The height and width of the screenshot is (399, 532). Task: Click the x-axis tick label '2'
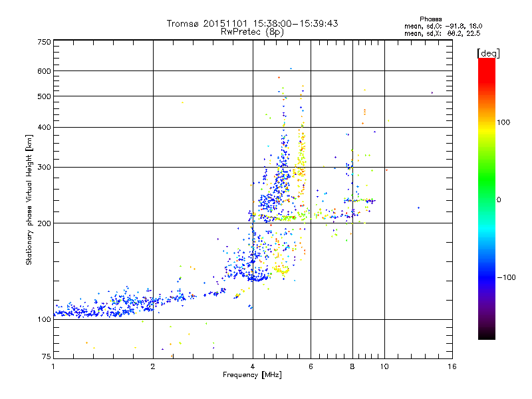point(153,366)
